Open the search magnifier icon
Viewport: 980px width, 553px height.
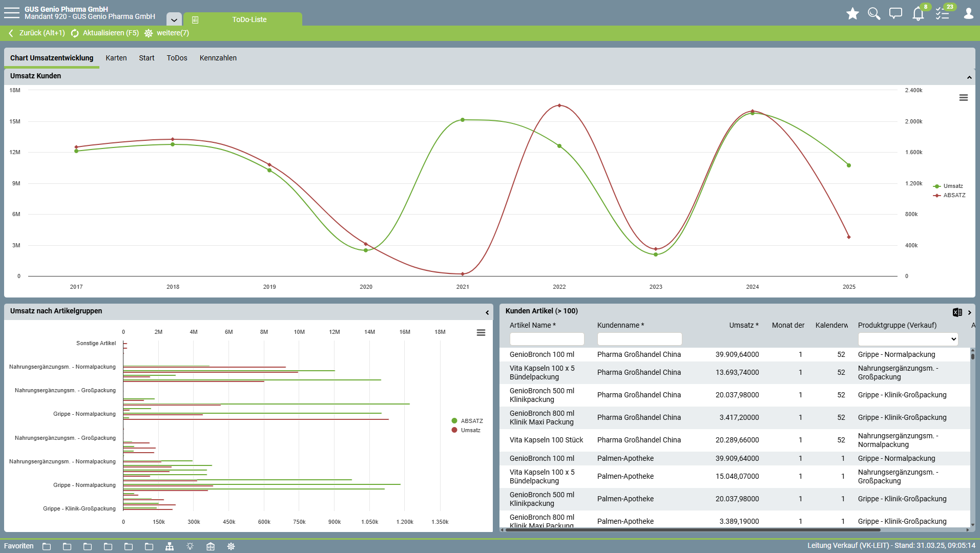pos(874,14)
